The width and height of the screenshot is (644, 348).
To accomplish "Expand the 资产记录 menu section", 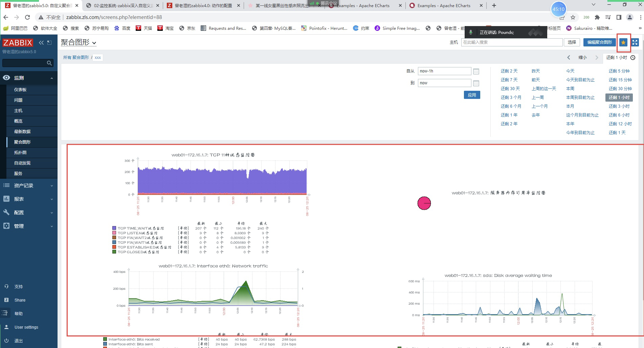I will tap(29, 185).
